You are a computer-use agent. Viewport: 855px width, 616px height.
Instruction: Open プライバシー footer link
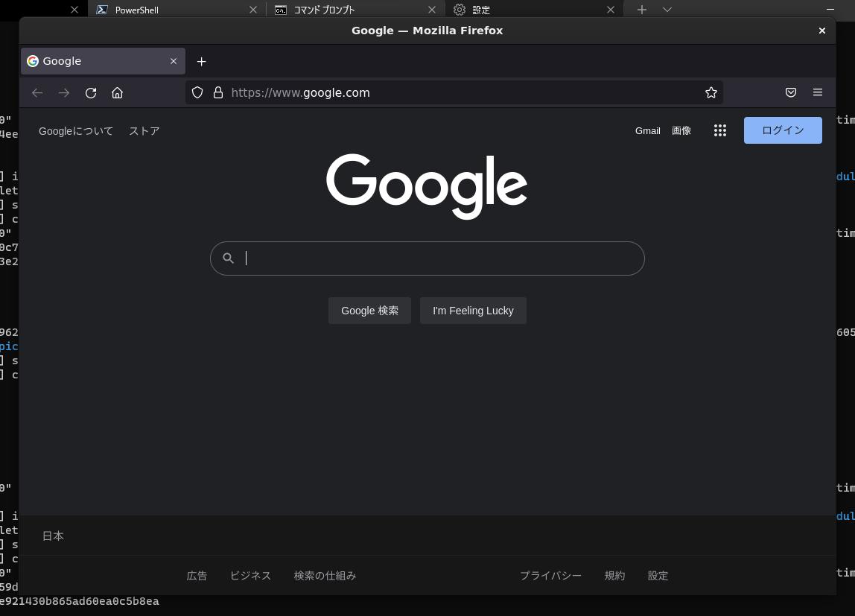click(550, 576)
